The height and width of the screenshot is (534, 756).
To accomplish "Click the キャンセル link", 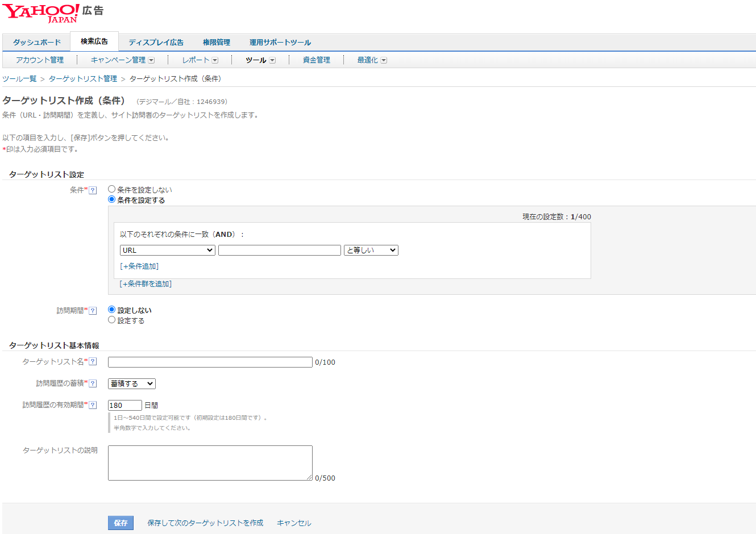I will tap(294, 523).
